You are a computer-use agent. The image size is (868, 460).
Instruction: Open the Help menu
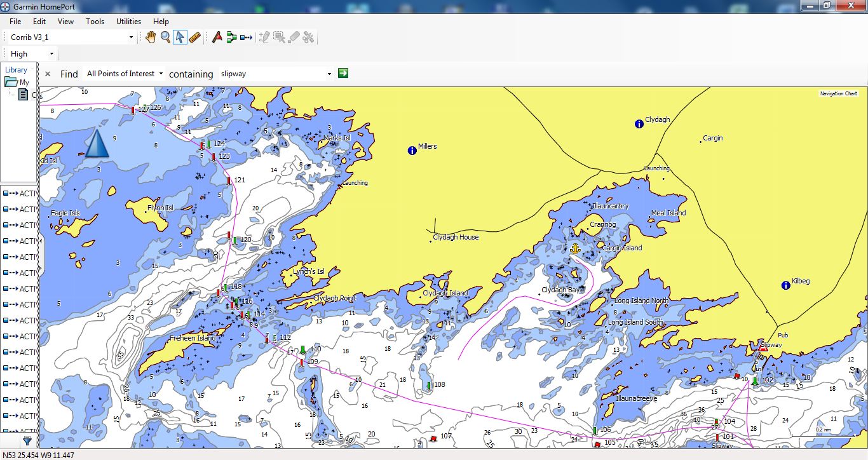click(161, 21)
